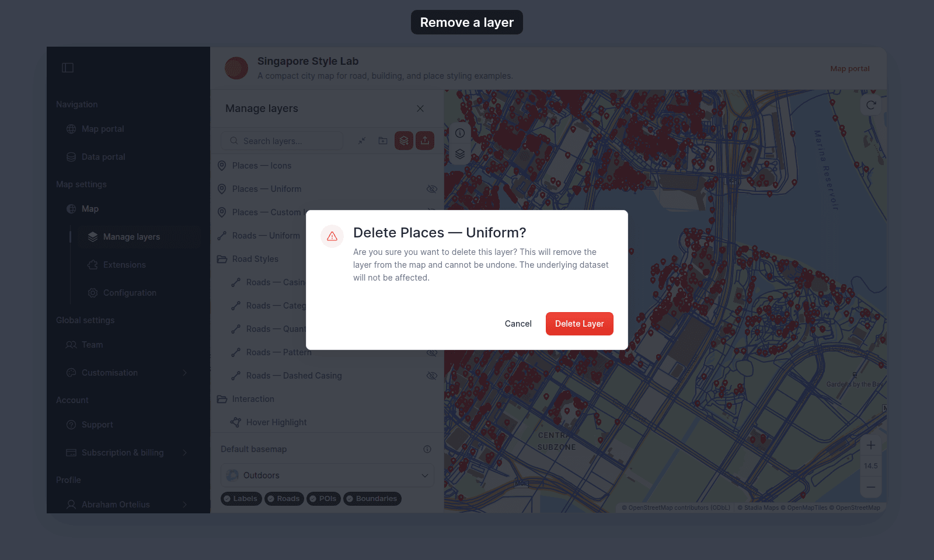Viewport: 934px width, 560px height.
Task: Toggle the Roads basemap chip
Action: click(x=284, y=499)
